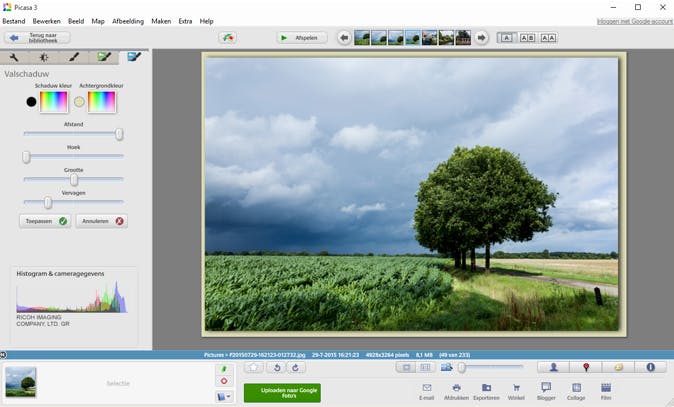
Task: Open the Afbeelding menu
Action: pyautogui.click(x=128, y=21)
